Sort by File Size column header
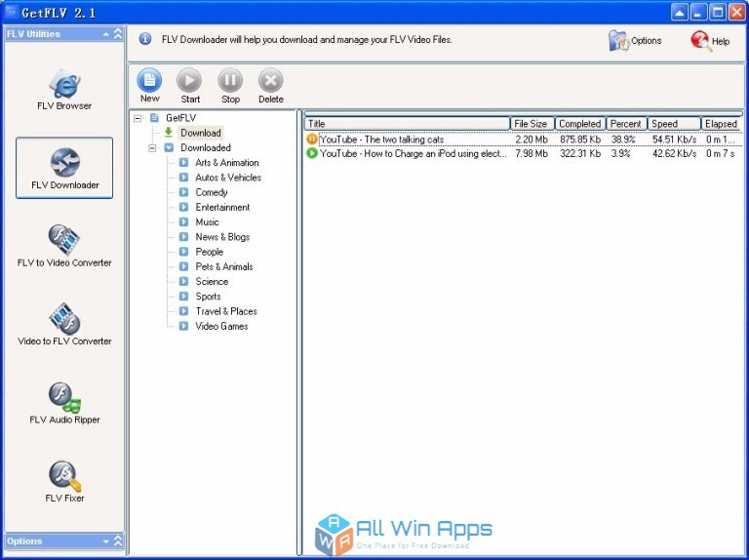The image size is (749, 560). (532, 124)
